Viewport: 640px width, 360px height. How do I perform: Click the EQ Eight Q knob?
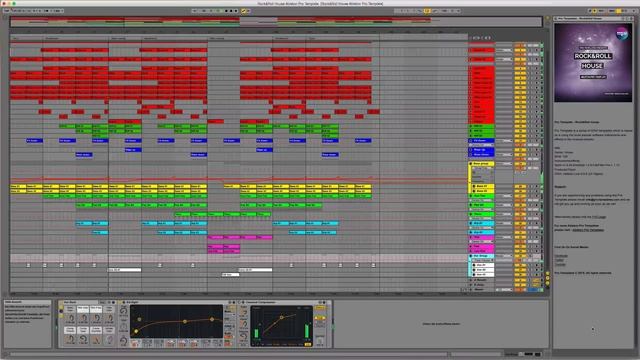coord(123,340)
